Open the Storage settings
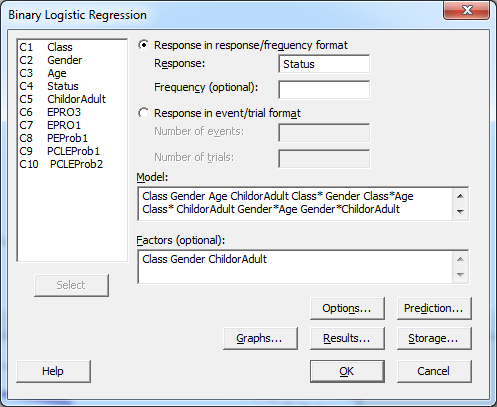The width and height of the screenshot is (497, 407). click(x=434, y=338)
